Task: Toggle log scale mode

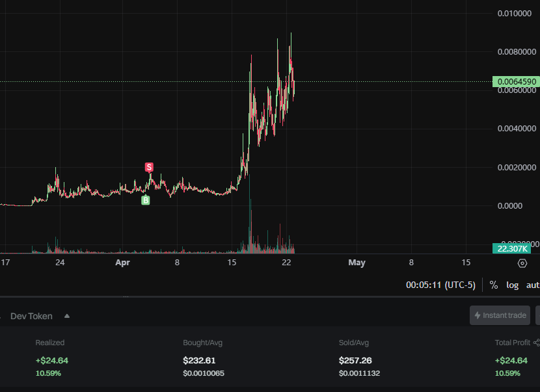Action: point(512,285)
